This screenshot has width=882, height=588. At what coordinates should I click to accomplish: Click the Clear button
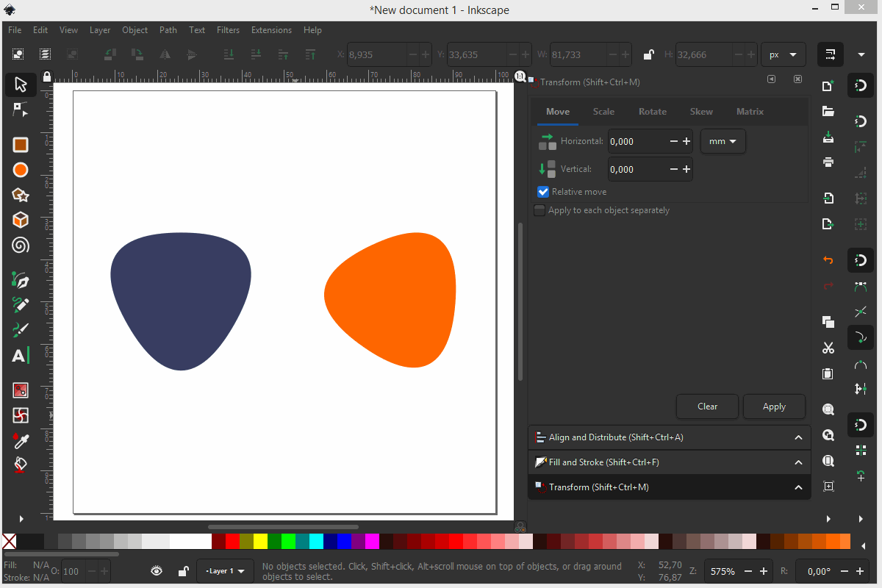coord(707,406)
